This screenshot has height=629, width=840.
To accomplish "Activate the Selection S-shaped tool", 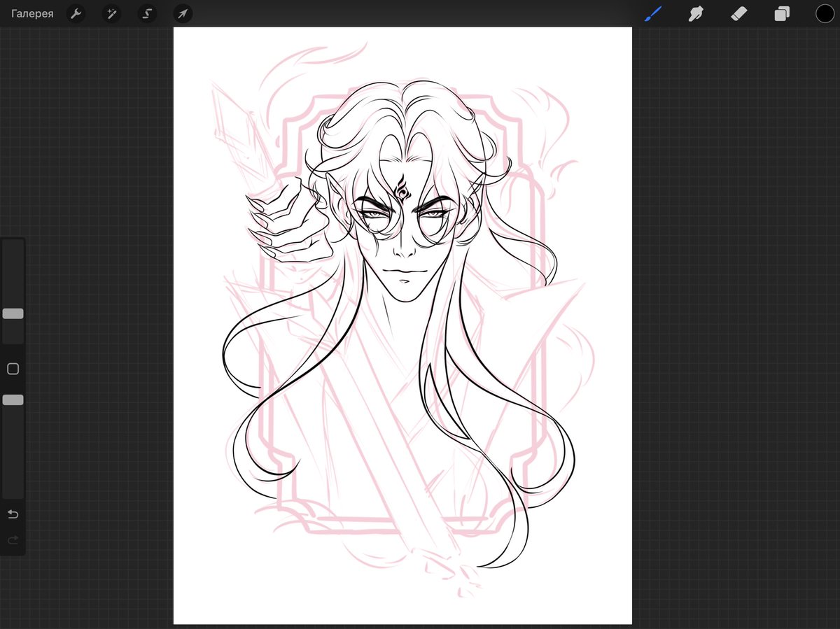I will pyautogui.click(x=147, y=13).
